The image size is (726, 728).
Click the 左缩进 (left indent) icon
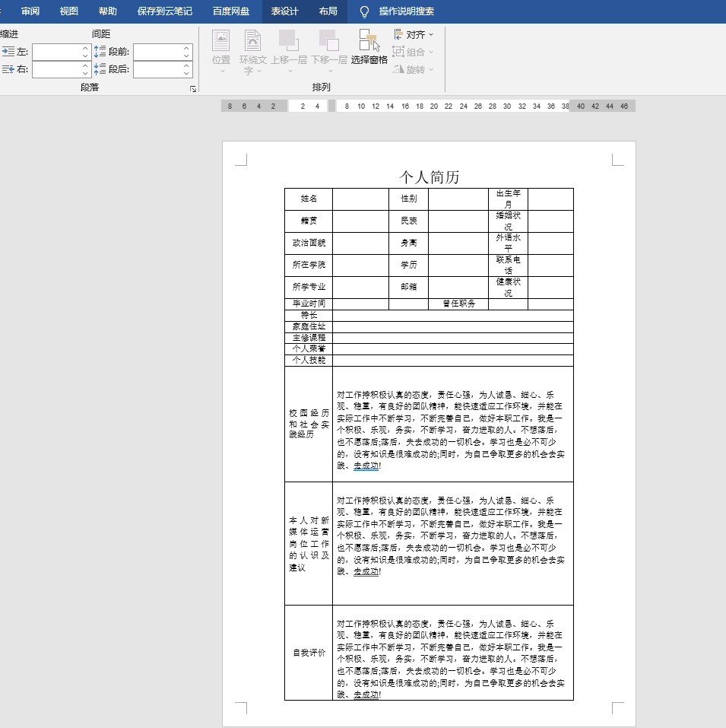pyautogui.click(x=9, y=51)
